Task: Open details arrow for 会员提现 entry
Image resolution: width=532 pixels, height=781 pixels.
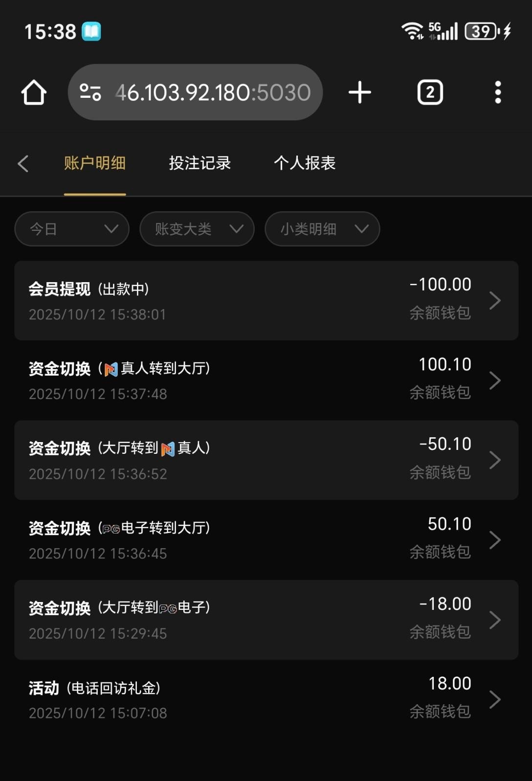Action: point(495,300)
